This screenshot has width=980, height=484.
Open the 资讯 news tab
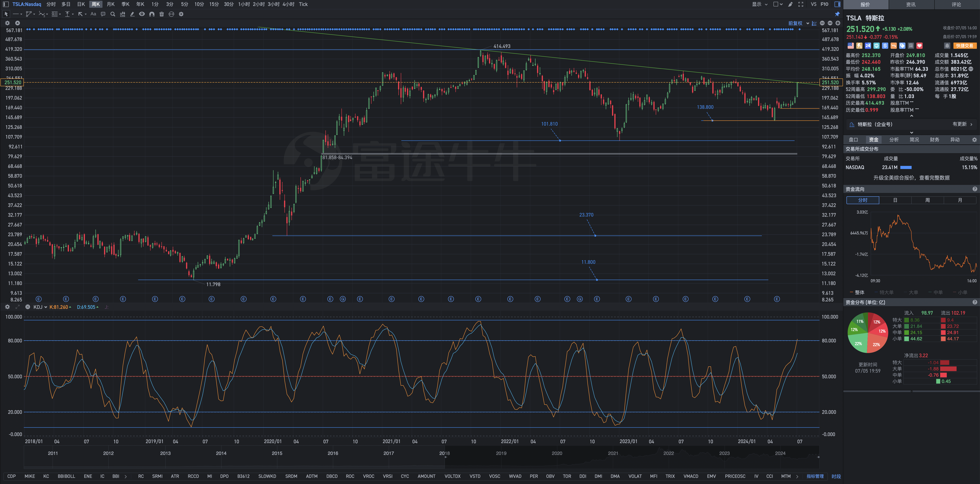(x=911, y=4)
